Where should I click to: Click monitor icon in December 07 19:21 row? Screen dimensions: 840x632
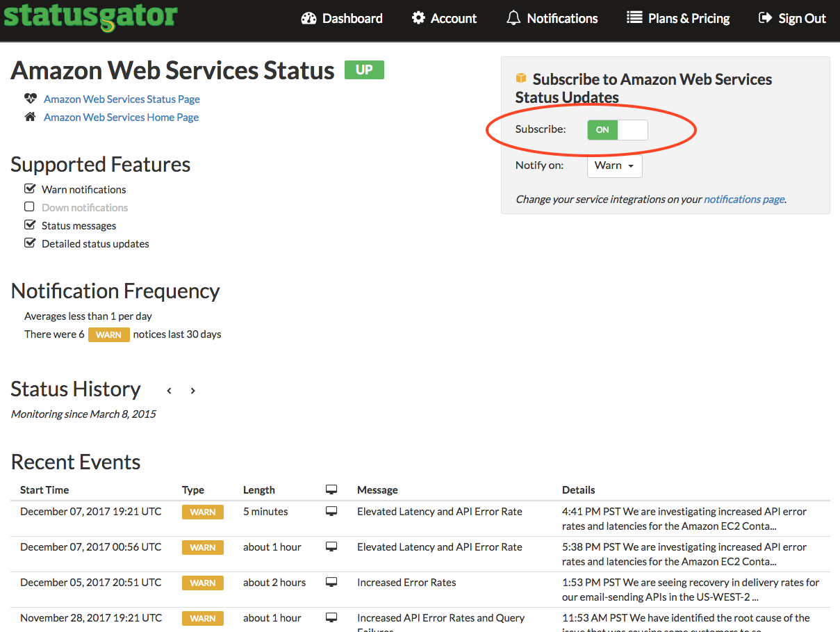[331, 511]
